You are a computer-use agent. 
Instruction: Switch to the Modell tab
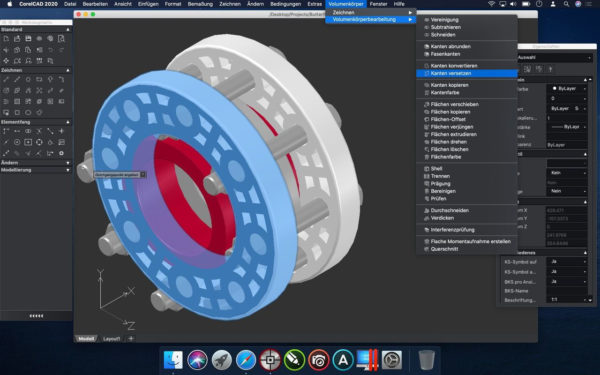pyautogui.click(x=86, y=339)
